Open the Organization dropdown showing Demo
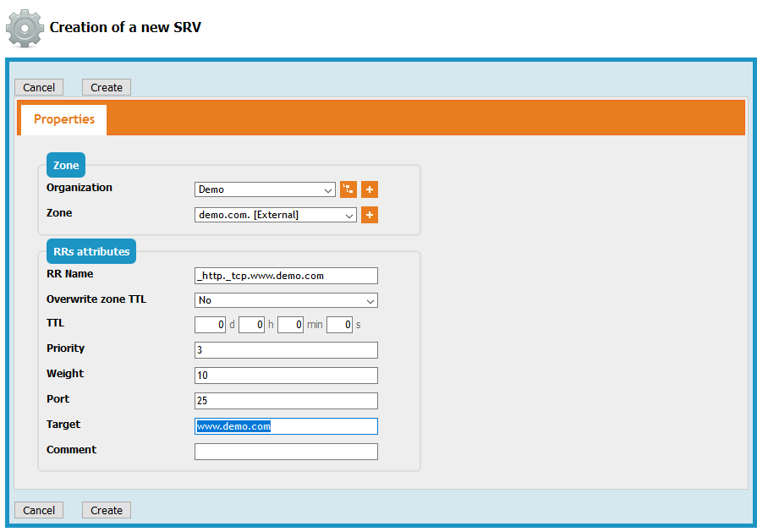This screenshot has width=757, height=532. pos(265,189)
